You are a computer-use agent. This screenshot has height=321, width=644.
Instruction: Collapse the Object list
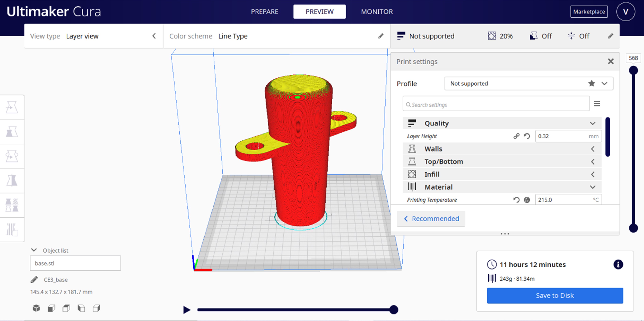pyautogui.click(x=34, y=250)
